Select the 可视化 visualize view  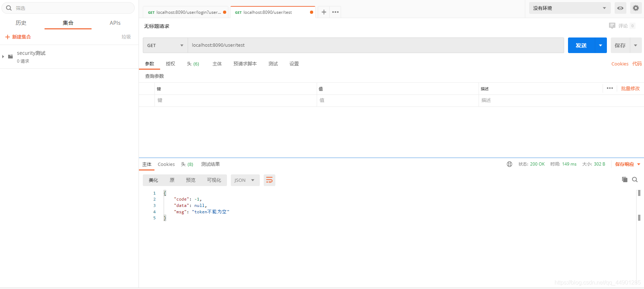(214, 180)
